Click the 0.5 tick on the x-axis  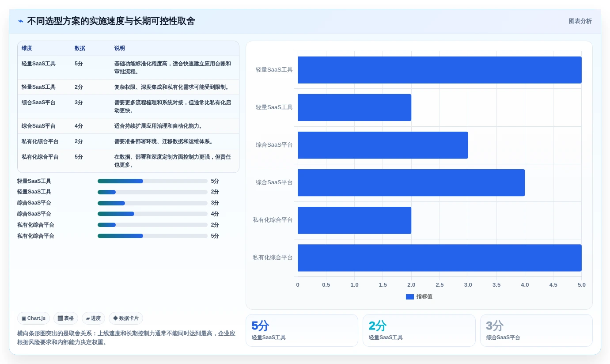click(x=326, y=285)
